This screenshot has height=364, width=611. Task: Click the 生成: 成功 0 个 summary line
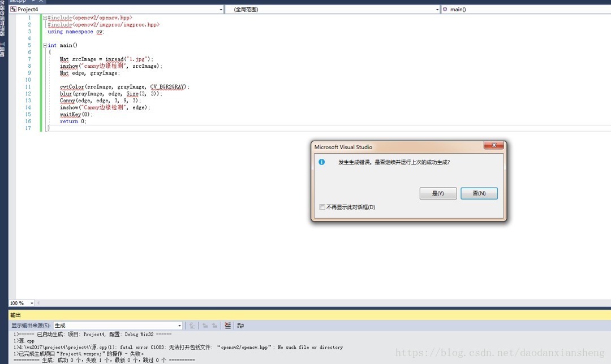click(x=104, y=361)
